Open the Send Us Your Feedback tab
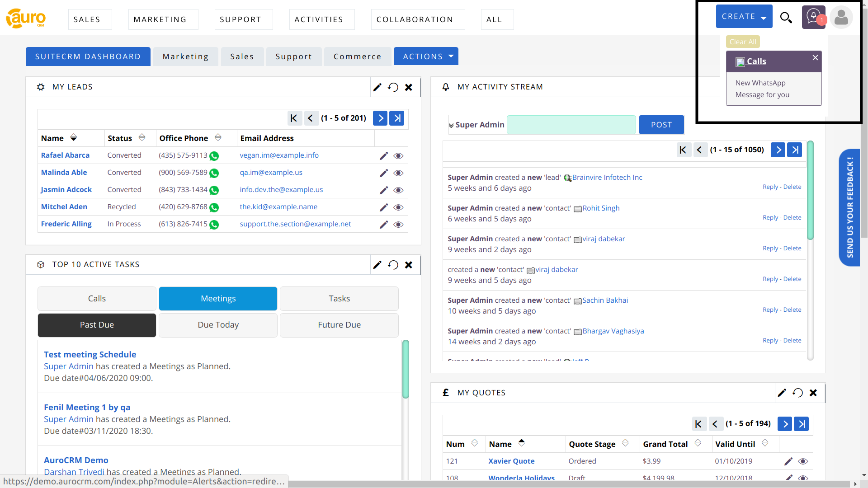The width and height of the screenshot is (868, 488). coord(849,207)
